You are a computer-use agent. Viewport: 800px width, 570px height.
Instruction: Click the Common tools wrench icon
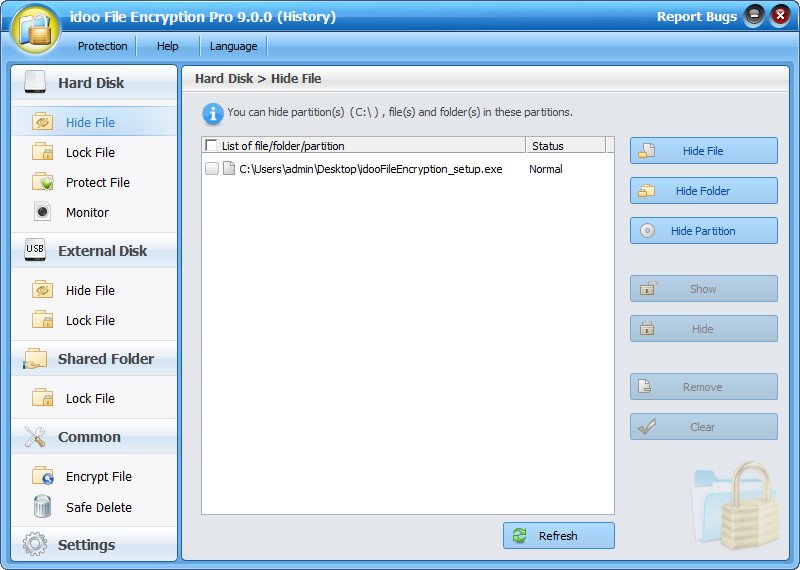35,437
